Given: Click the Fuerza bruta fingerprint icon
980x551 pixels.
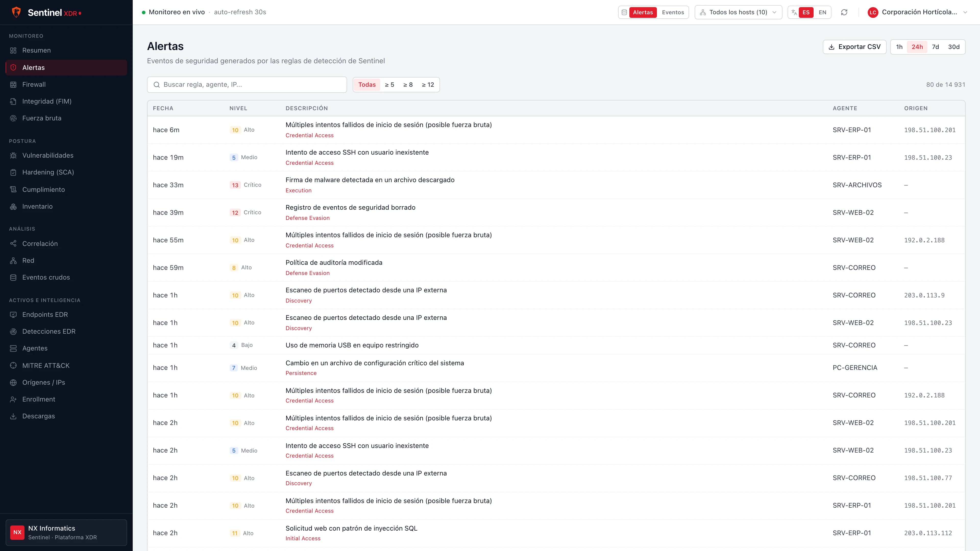Looking at the screenshot, I should click(x=13, y=118).
